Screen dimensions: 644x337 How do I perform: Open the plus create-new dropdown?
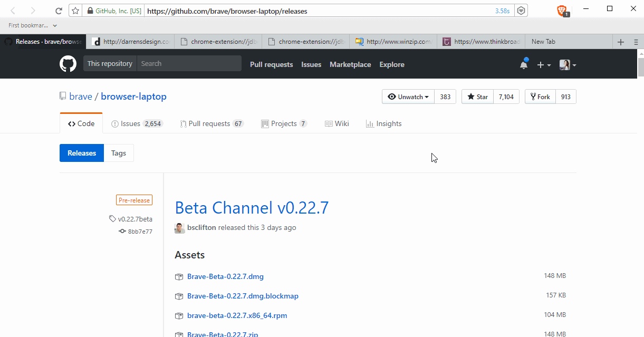pyautogui.click(x=543, y=64)
